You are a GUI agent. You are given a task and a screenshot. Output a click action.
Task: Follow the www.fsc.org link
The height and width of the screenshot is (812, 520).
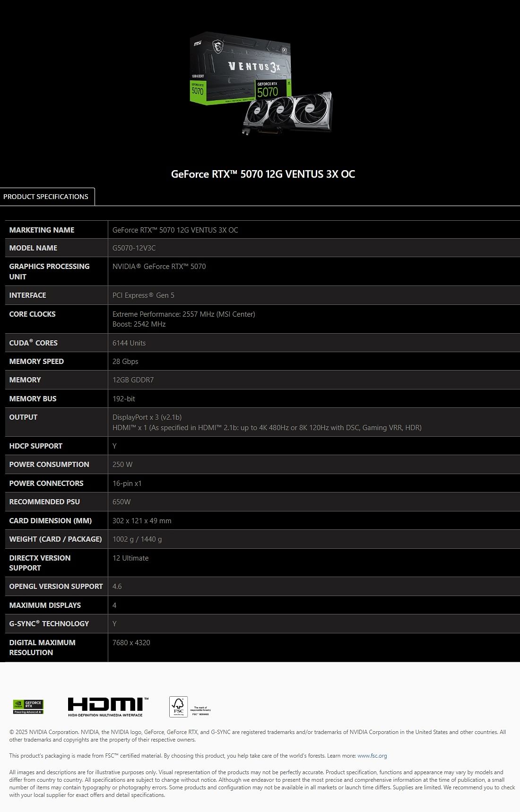pyautogui.click(x=372, y=756)
